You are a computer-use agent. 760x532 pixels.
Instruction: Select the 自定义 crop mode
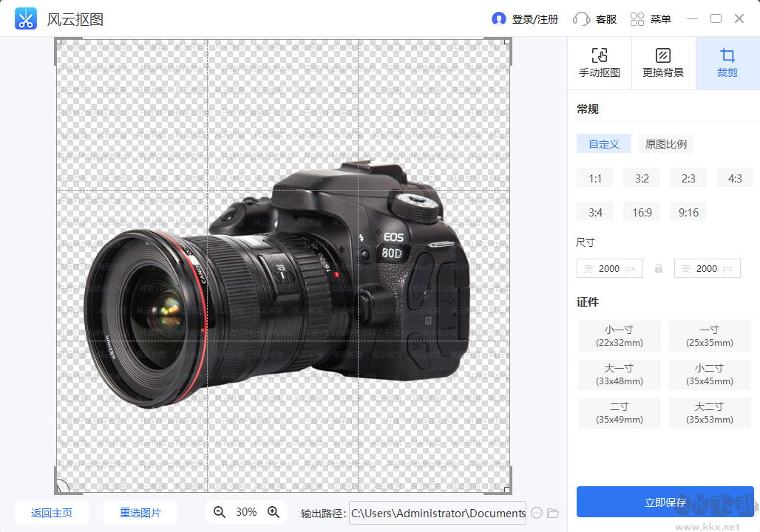coord(604,144)
